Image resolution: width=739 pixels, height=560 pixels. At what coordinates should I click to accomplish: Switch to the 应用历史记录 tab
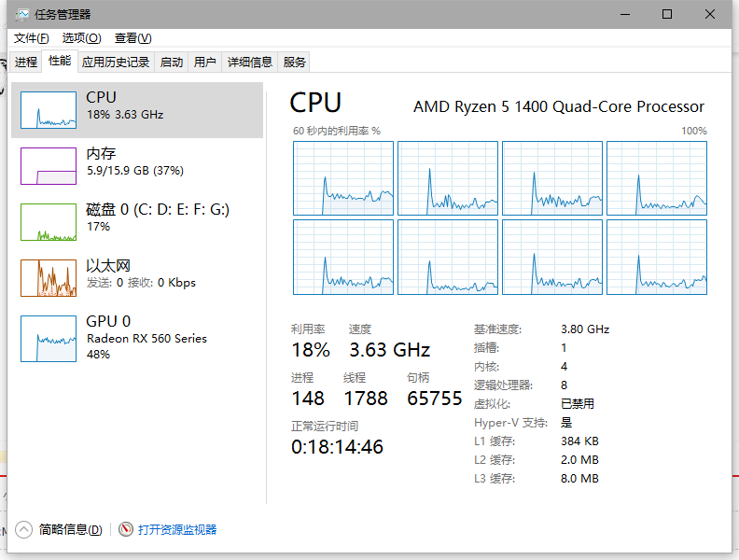point(116,63)
